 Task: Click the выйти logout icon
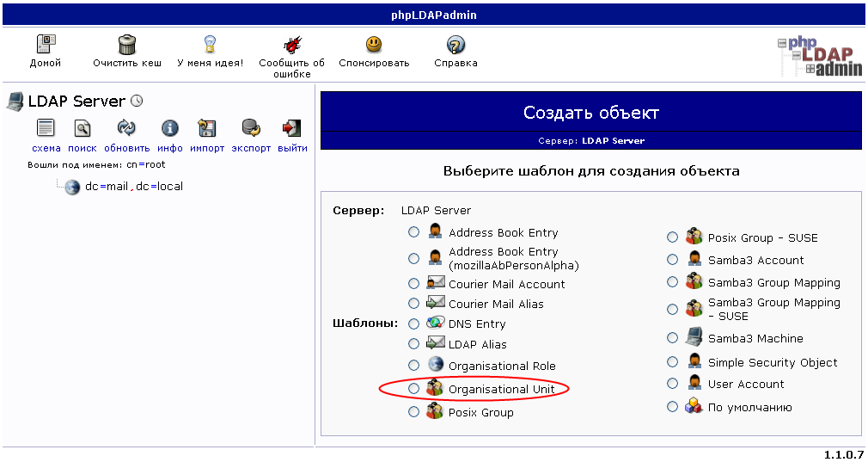(x=291, y=128)
